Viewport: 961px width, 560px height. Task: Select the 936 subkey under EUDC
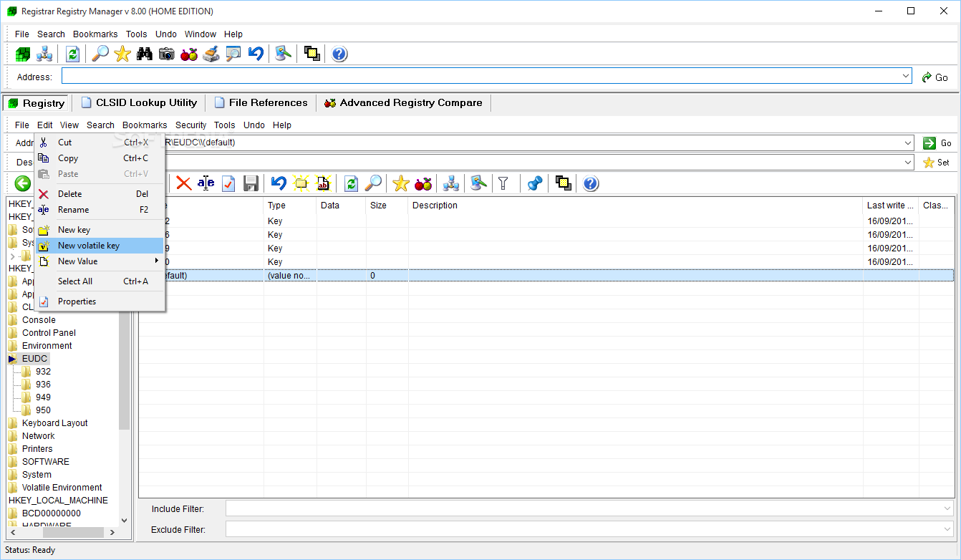coord(43,385)
